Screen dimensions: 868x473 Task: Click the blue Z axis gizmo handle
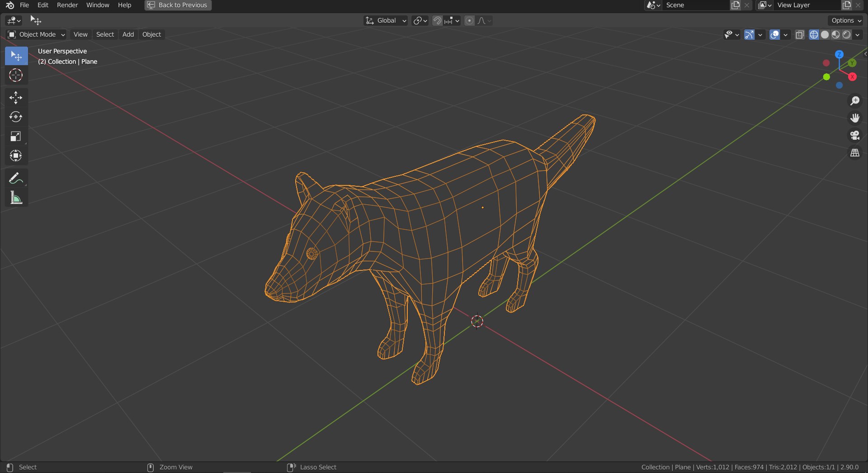pyautogui.click(x=839, y=54)
